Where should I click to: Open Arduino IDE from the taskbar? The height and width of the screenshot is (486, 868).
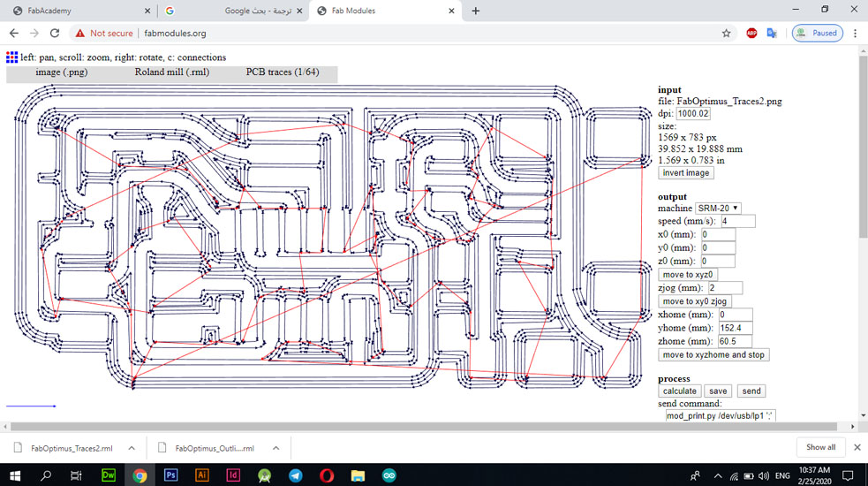pyautogui.click(x=389, y=475)
